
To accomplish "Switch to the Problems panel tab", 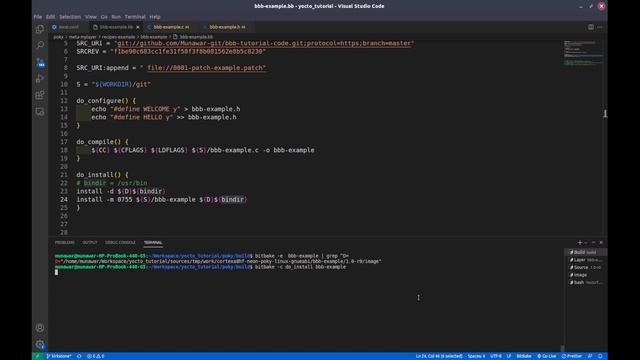I will point(64,242).
